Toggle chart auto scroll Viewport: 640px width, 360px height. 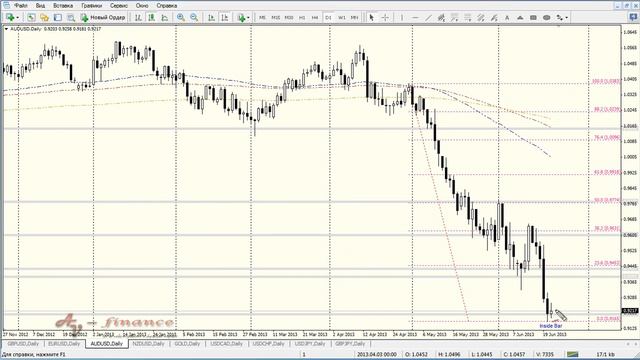(211, 18)
